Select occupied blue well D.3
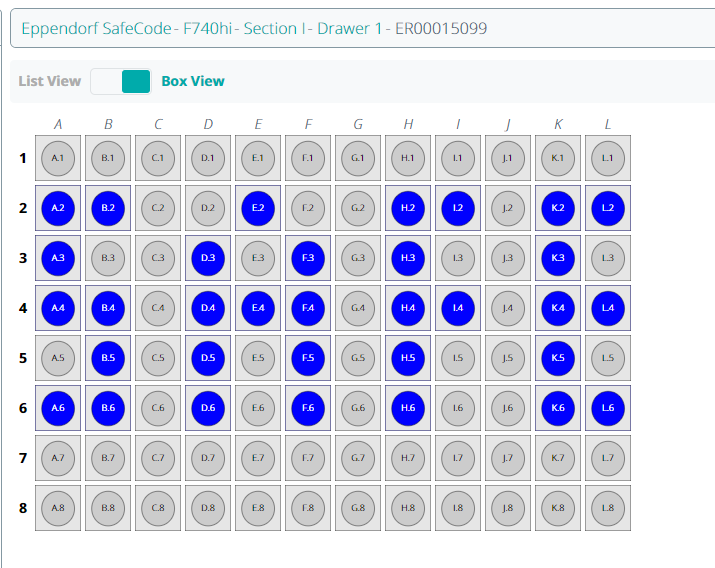The height and width of the screenshot is (568, 715). [x=208, y=258]
